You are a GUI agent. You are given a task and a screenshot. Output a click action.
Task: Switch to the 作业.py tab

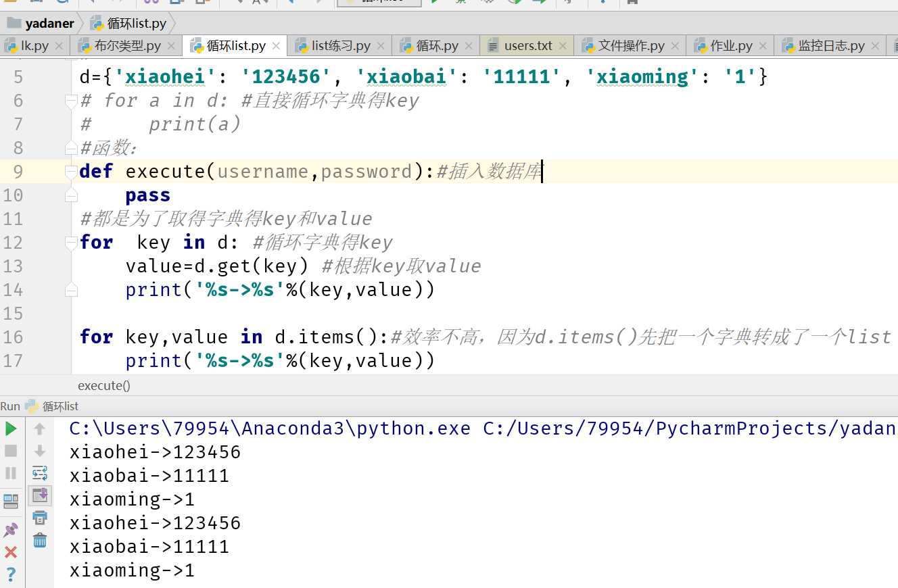tap(731, 46)
